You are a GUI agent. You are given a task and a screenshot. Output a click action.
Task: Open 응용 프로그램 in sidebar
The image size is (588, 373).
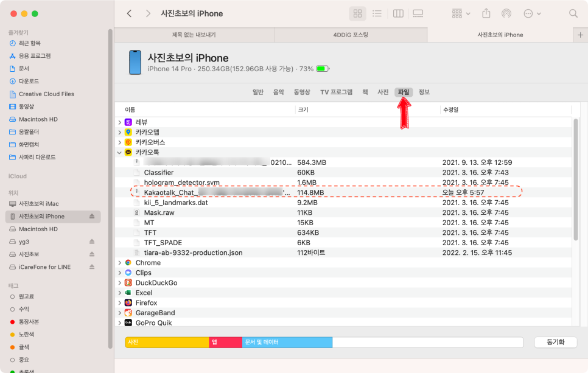pos(35,56)
